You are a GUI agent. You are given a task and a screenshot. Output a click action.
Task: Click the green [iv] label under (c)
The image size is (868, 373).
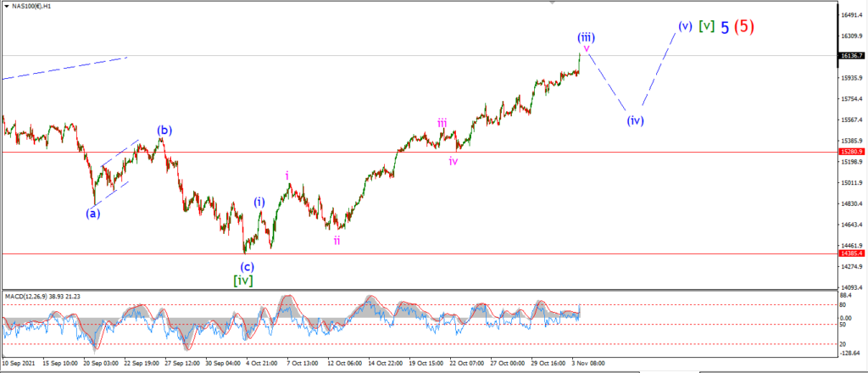click(x=243, y=281)
